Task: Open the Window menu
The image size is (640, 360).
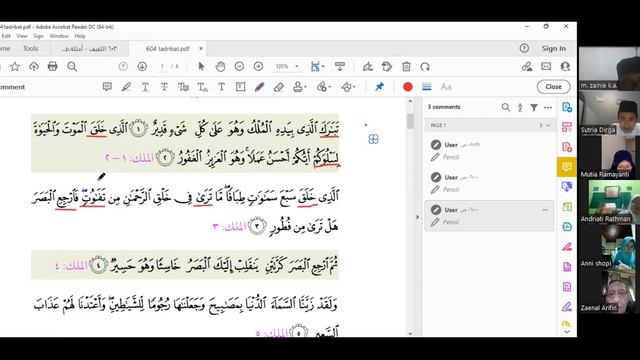Action: pos(59,36)
